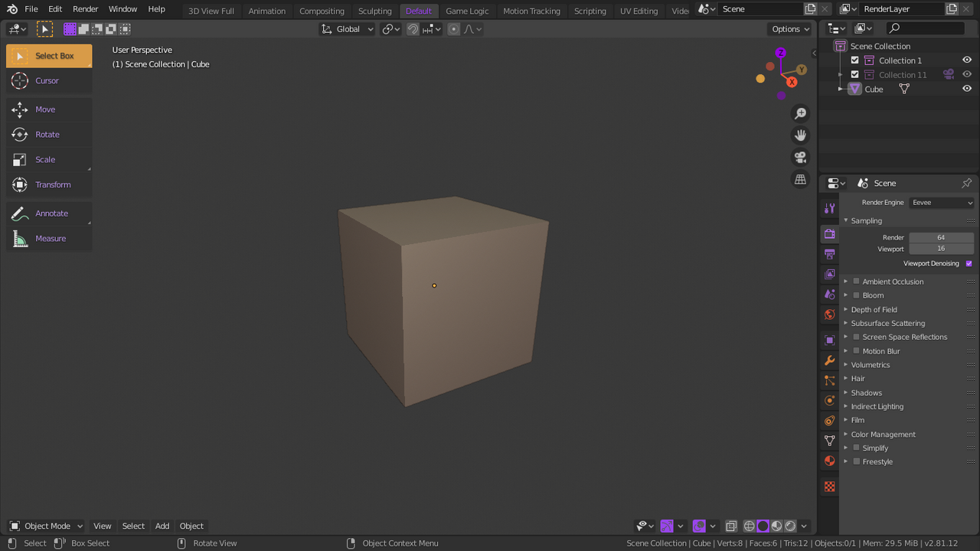Viewport: 980px width, 551px height.
Task: Open the View Layer properties tab
Action: (x=829, y=274)
